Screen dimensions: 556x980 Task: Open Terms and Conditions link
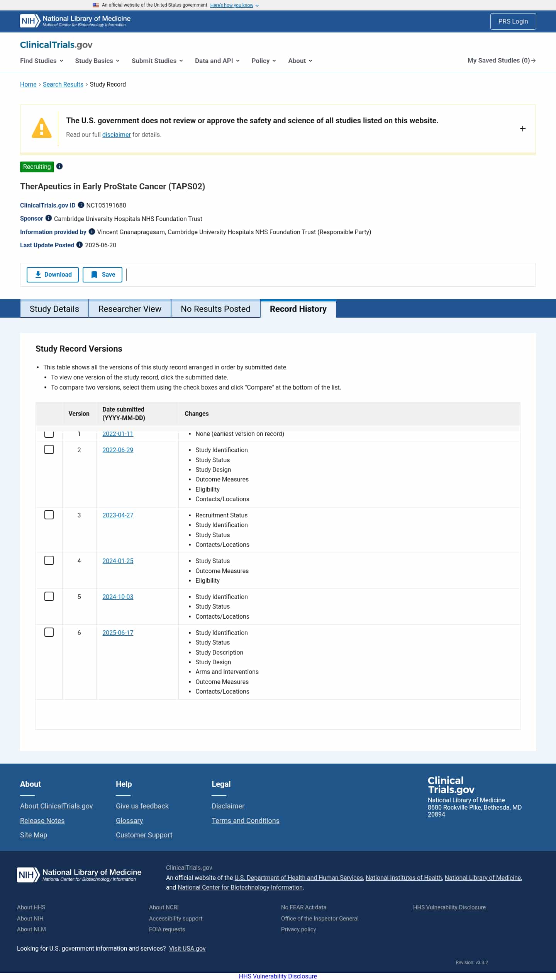point(246,820)
